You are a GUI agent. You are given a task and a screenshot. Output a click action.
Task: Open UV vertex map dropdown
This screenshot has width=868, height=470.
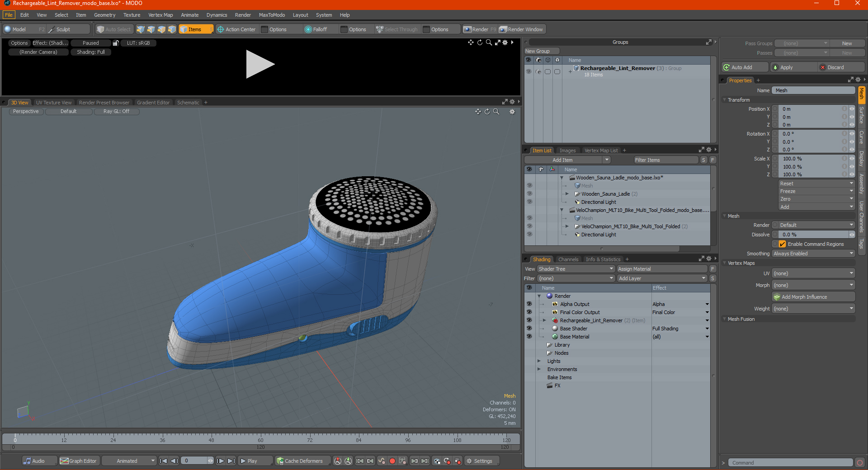pyautogui.click(x=813, y=273)
